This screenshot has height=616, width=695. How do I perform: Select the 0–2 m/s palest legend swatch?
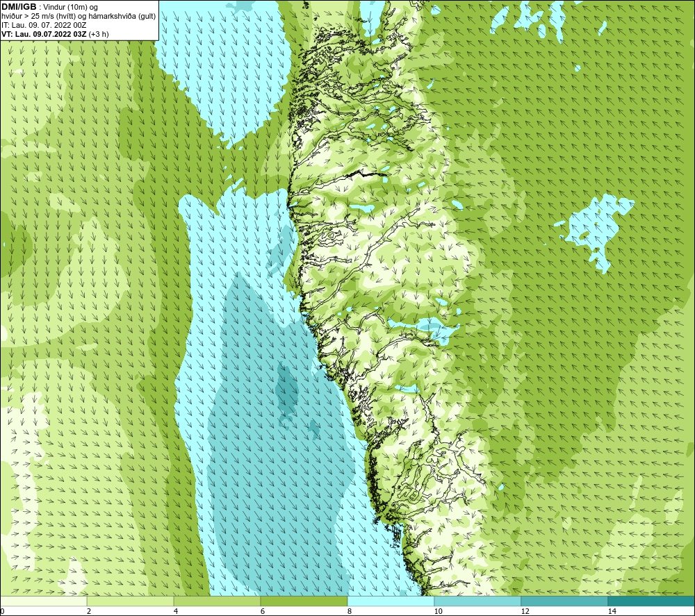click(x=43, y=601)
